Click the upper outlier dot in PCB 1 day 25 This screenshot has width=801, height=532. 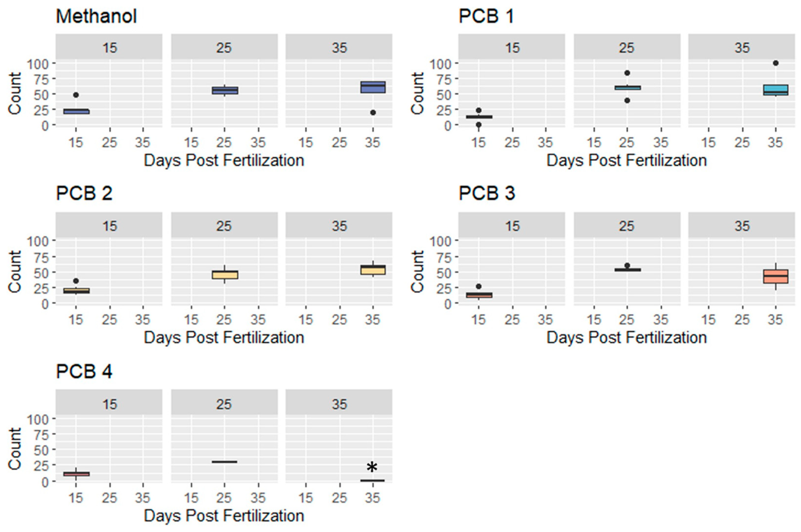coord(627,73)
